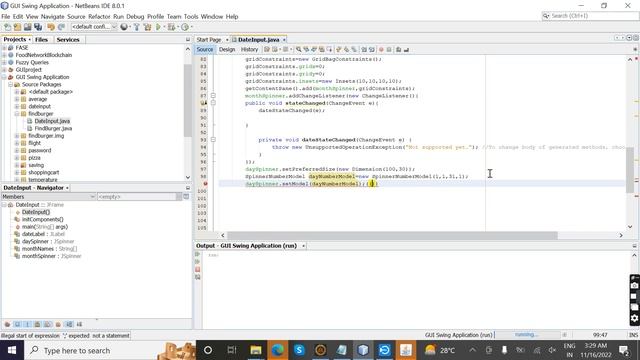Open the Refactor menu

pos(99,17)
